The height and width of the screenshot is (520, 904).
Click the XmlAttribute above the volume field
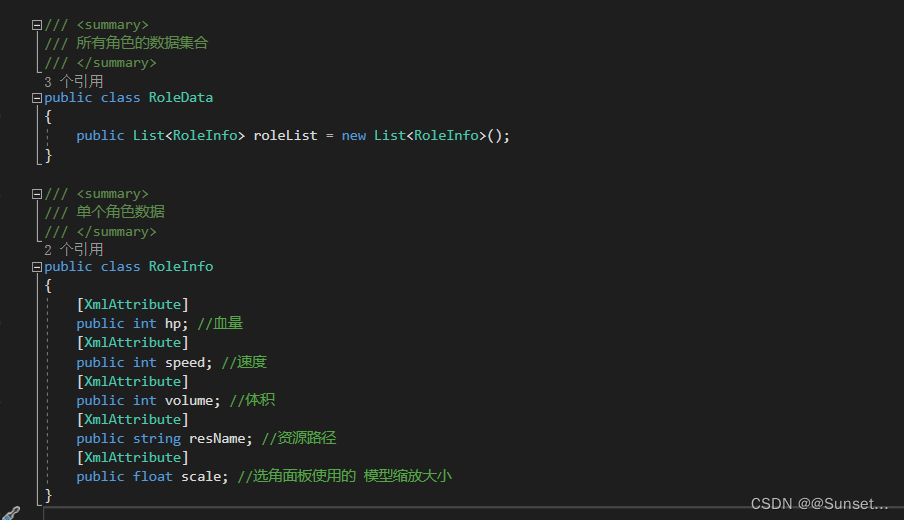coord(133,382)
